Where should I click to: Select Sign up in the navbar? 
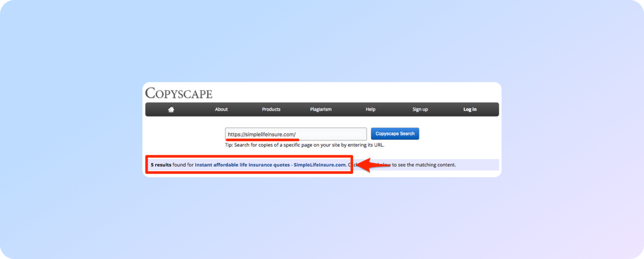point(420,109)
